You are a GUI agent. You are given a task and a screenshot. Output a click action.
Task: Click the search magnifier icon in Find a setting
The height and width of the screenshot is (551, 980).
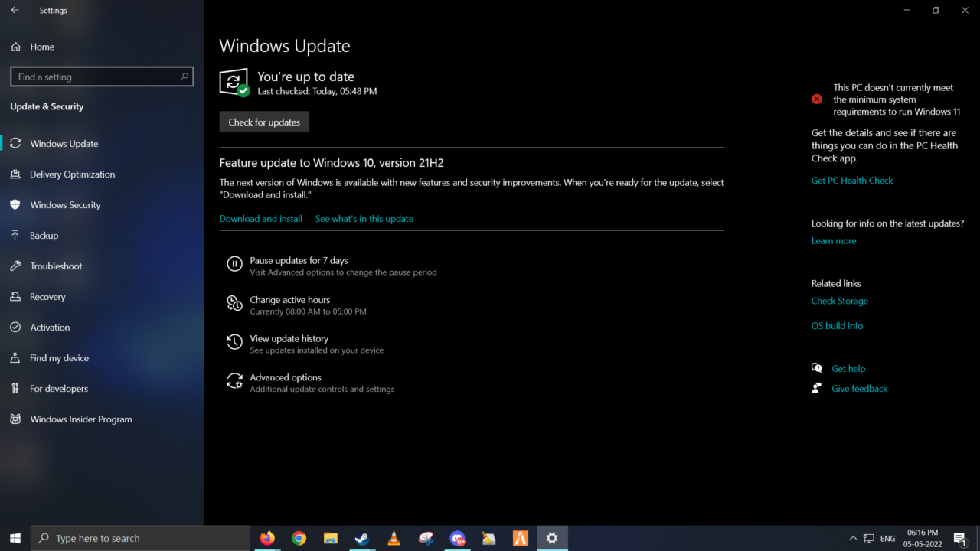coord(184,77)
